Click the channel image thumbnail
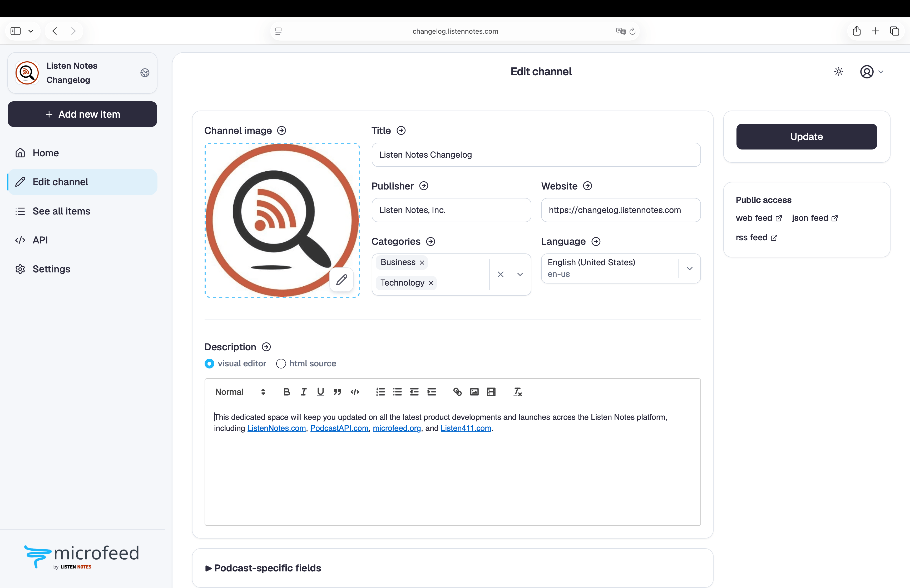This screenshot has width=910, height=588. 282,220
